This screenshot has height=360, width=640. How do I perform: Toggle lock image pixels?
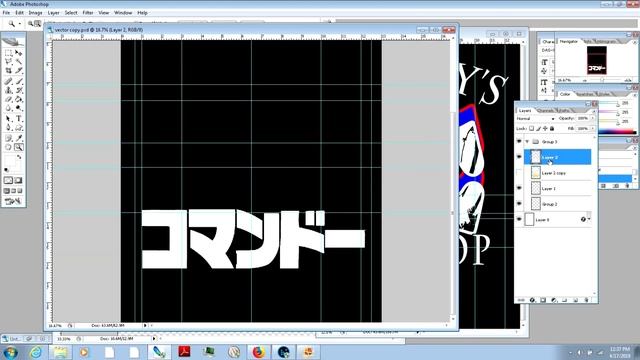(x=538, y=129)
